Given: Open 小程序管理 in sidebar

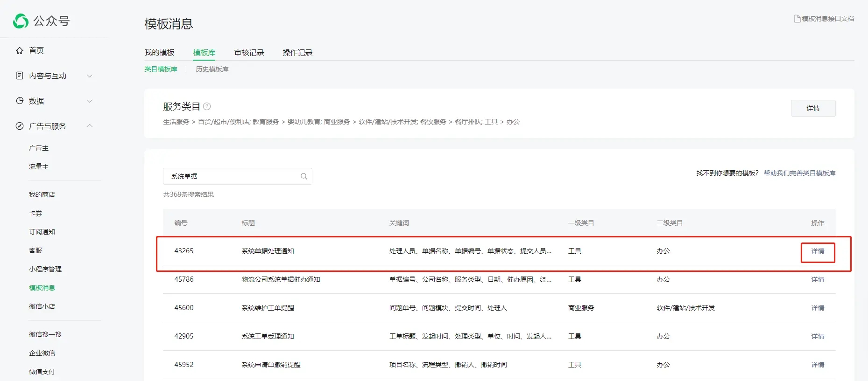Looking at the screenshot, I should click(45, 269).
